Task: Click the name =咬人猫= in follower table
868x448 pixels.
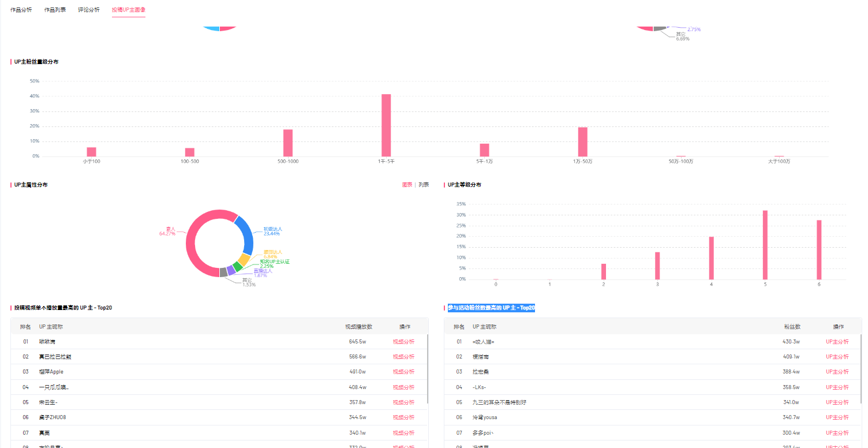Action: point(484,342)
